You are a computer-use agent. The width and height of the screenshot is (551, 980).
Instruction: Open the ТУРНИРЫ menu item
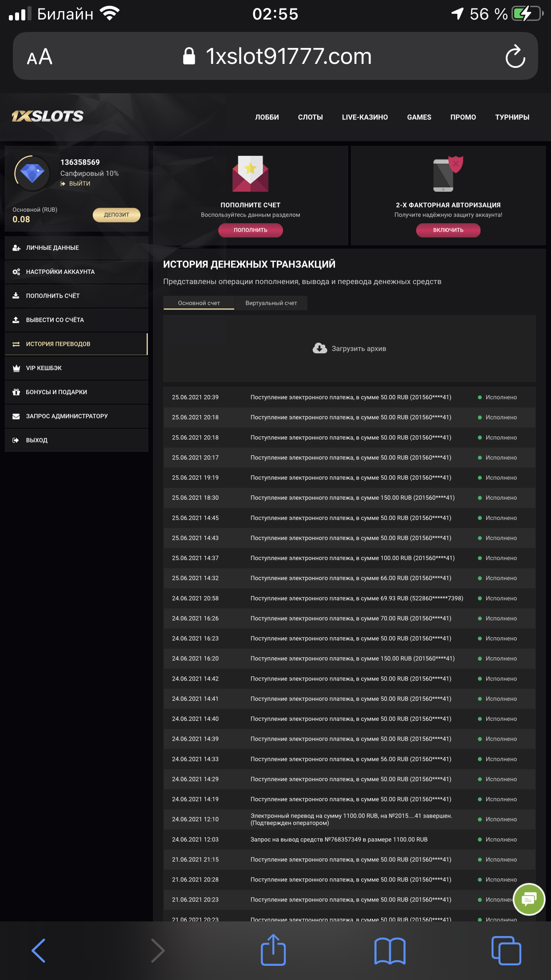[x=512, y=117]
